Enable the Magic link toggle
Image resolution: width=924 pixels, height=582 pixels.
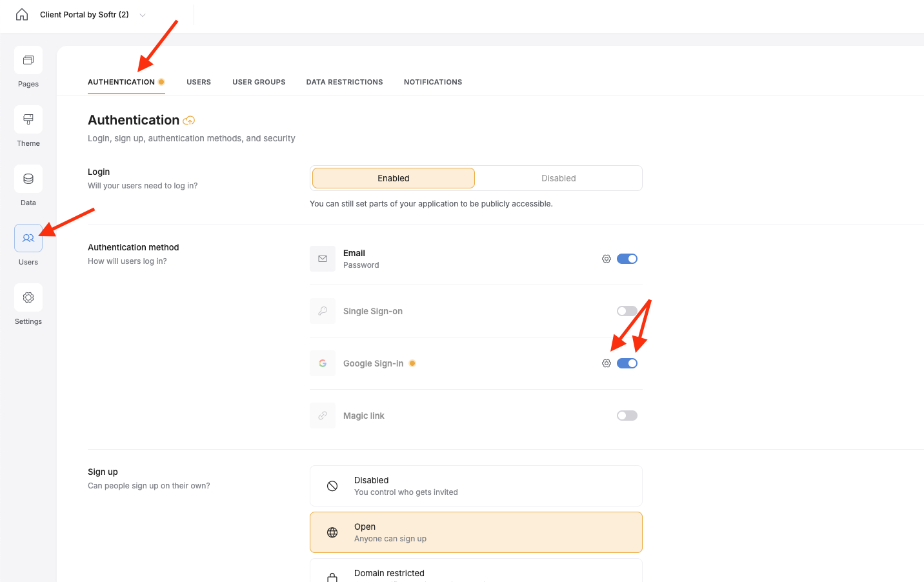(x=627, y=415)
